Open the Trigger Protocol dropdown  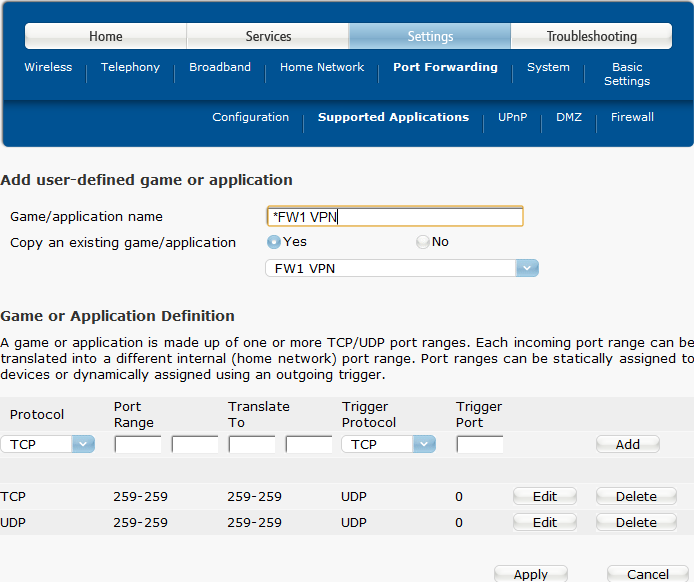point(424,444)
